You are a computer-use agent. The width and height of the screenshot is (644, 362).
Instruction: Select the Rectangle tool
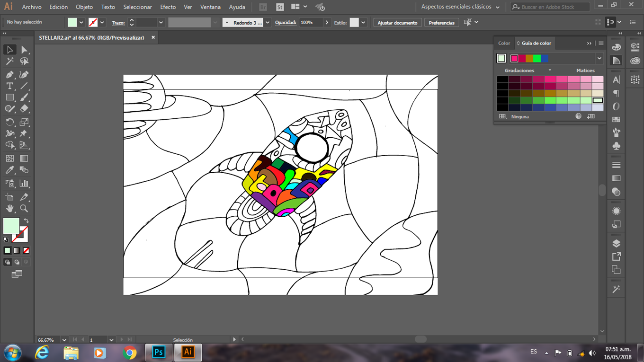click(9, 97)
